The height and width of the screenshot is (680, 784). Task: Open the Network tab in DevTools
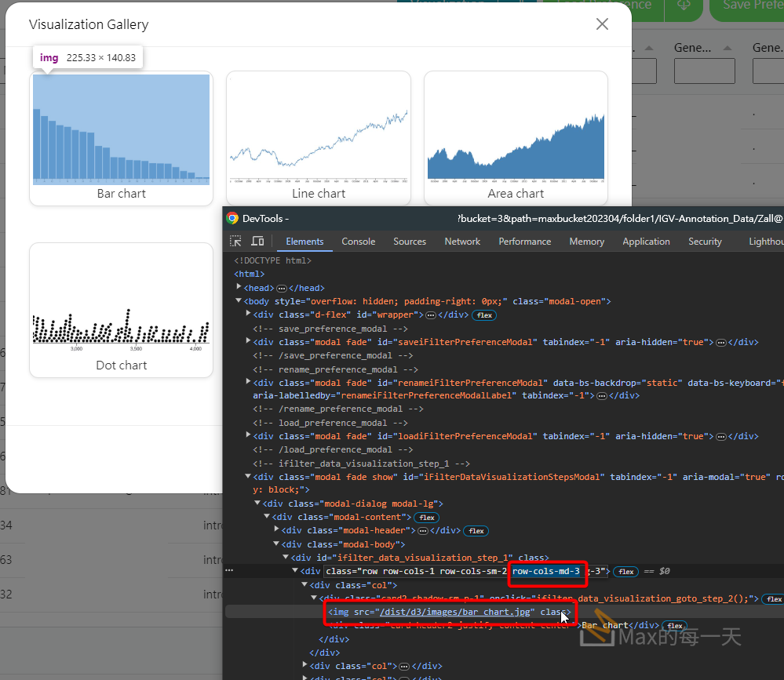click(462, 242)
